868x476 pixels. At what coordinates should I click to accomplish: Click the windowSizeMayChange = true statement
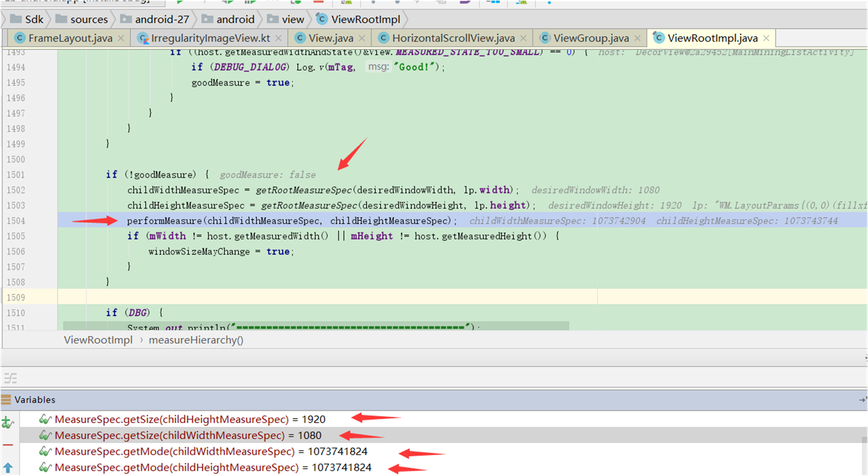click(221, 251)
